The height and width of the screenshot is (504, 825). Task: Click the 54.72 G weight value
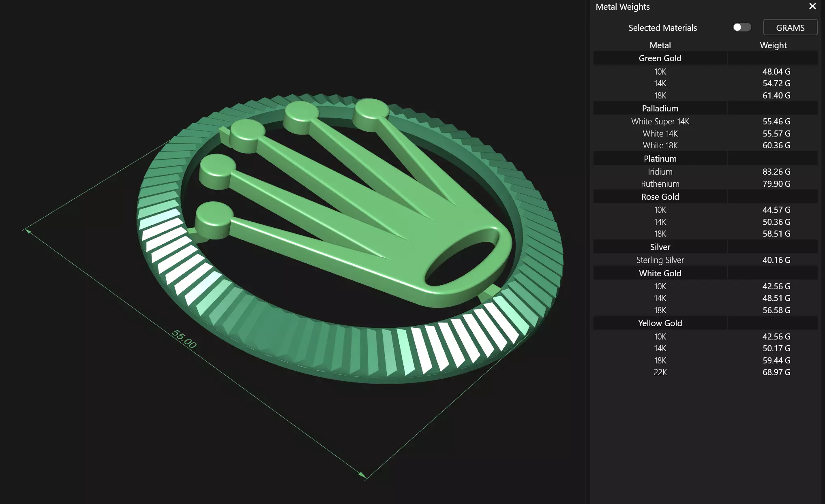(x=776, y=83)
